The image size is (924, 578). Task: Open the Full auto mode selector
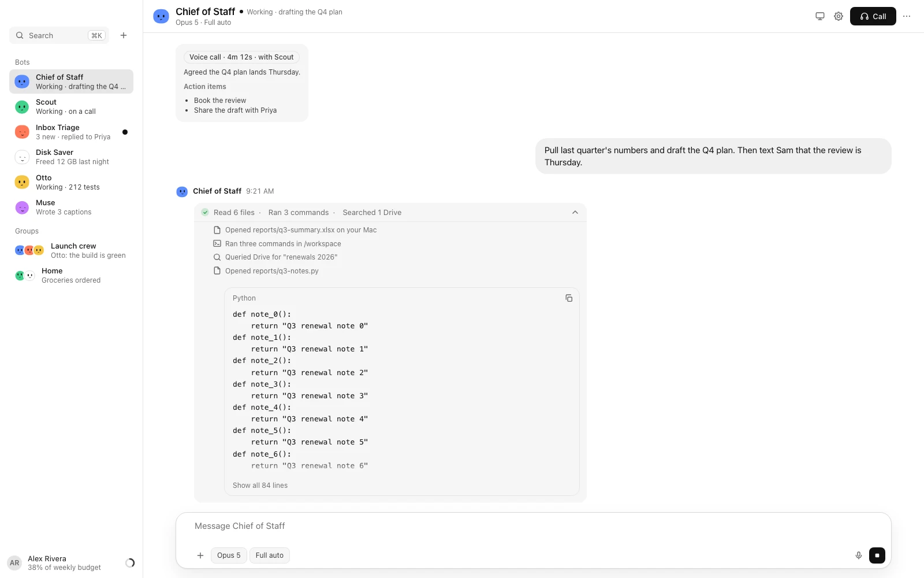pos(270,555)
